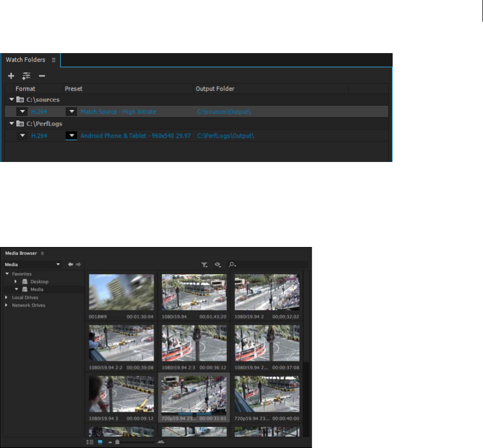Click the Add Output settings icon in Watch Folders
483x448 pixels.
(26, 76)
